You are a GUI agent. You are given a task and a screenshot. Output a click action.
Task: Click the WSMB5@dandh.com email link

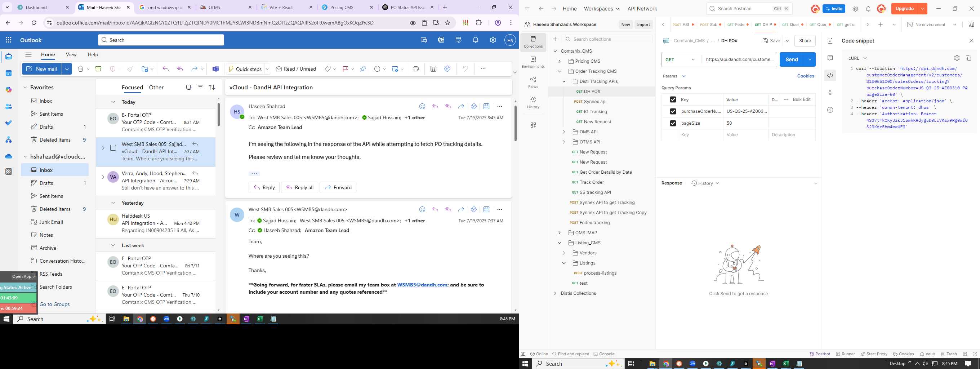pyautogui.click(x=422, y=285)
